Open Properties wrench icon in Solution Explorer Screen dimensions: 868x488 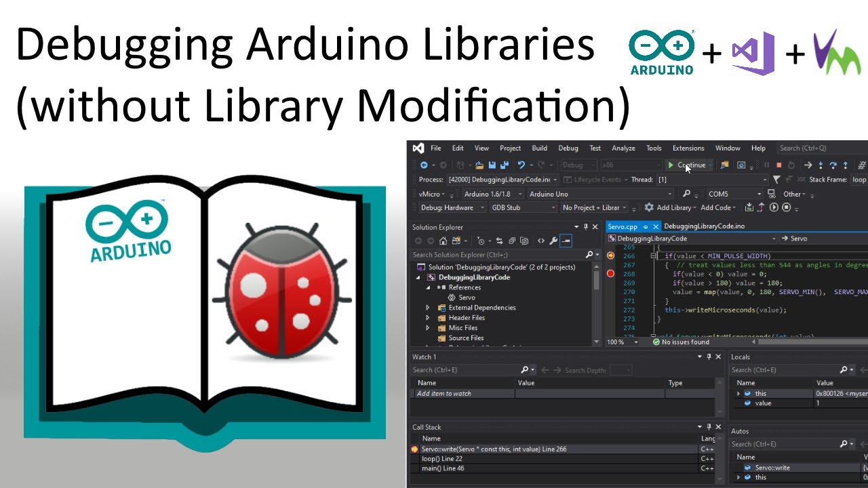[x=553, y=241]
